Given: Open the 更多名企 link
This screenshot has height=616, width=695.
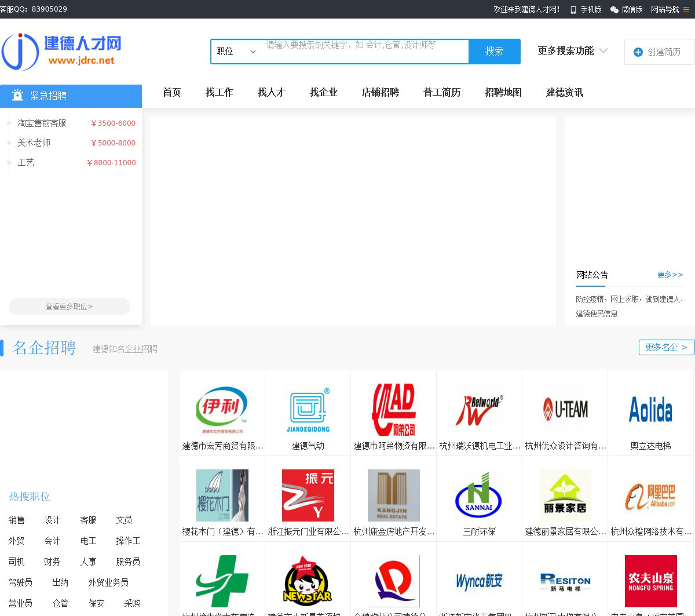Looking at the screenshot, I should click(666, 347).
